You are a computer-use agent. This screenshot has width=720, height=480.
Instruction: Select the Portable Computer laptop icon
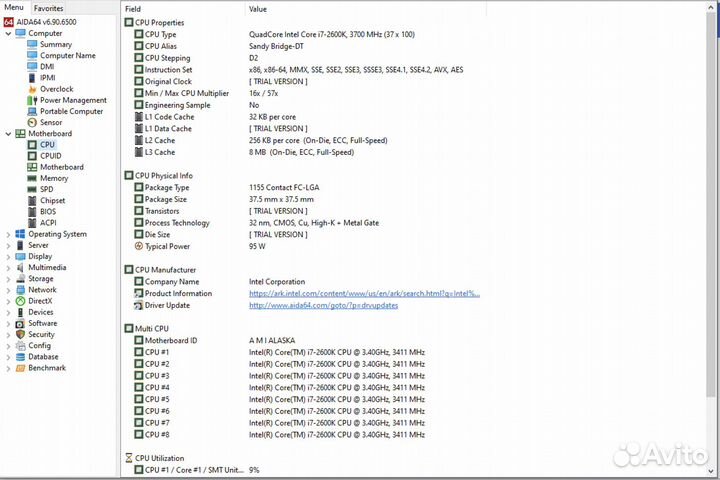pyautogui.click(x=32, y=111)
